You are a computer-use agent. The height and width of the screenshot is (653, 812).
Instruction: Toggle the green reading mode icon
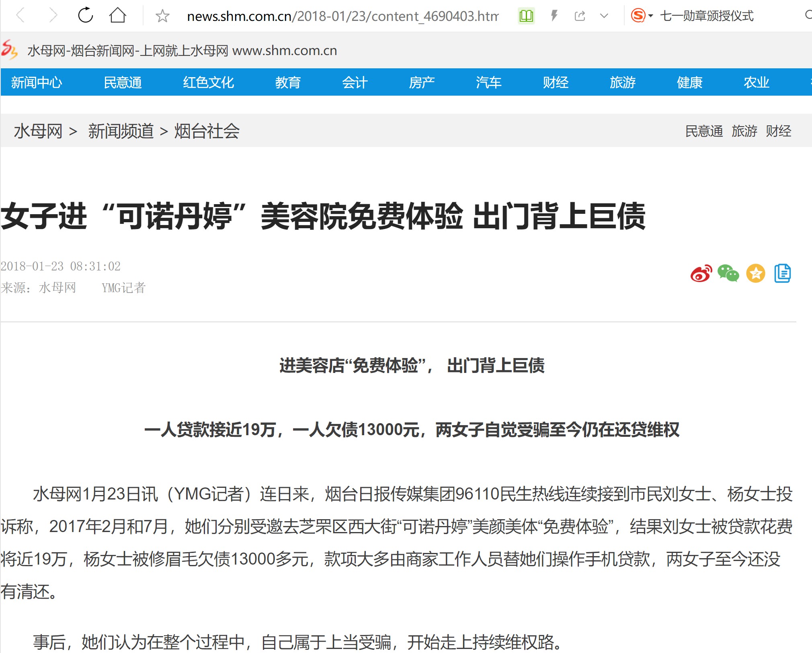pyautogui.click(x=526, y=16)
